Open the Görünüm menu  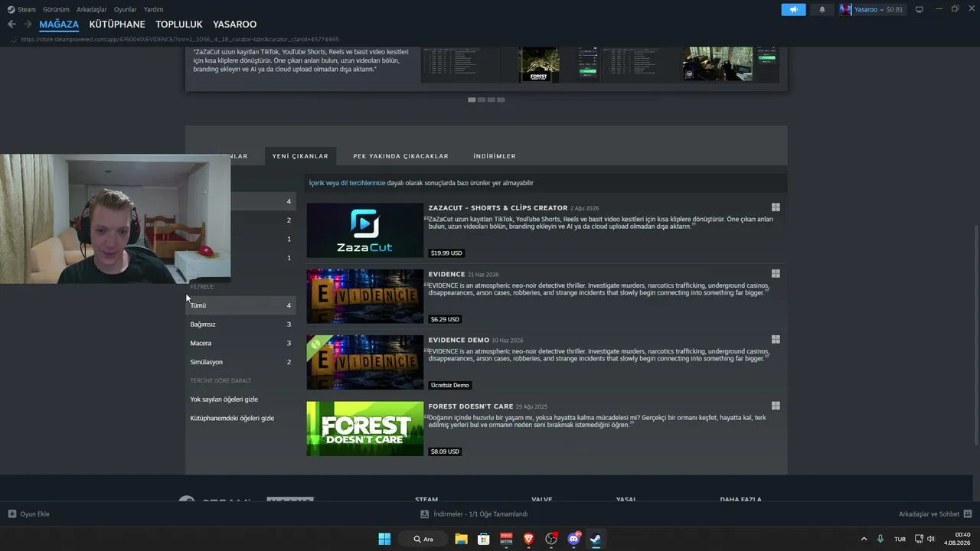coord(56,9)
